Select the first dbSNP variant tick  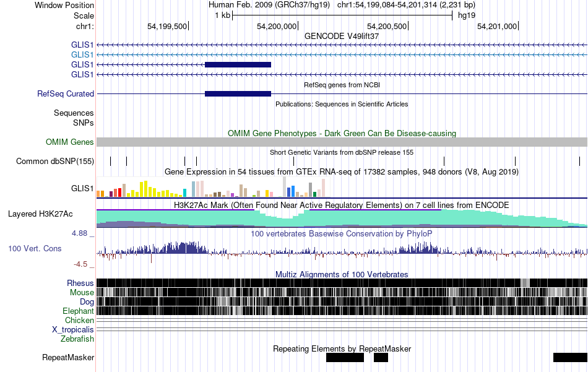(111, 162)
